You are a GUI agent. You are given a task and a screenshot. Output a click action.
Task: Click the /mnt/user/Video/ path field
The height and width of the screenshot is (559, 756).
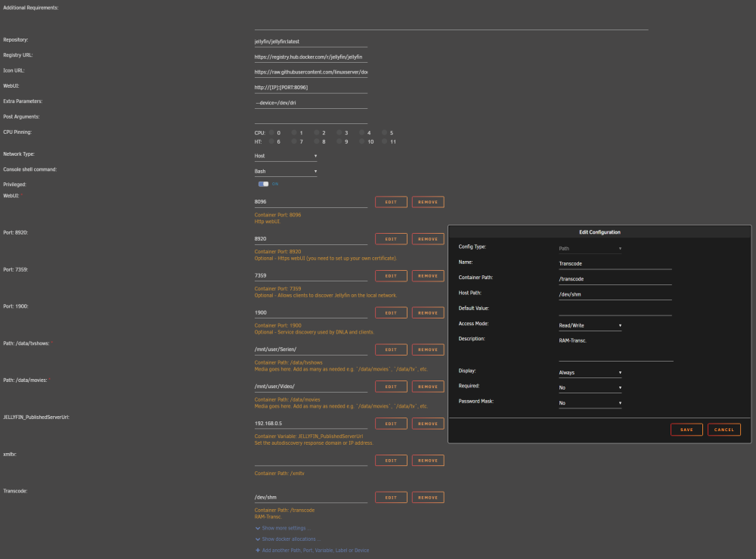tap(311, 387)
